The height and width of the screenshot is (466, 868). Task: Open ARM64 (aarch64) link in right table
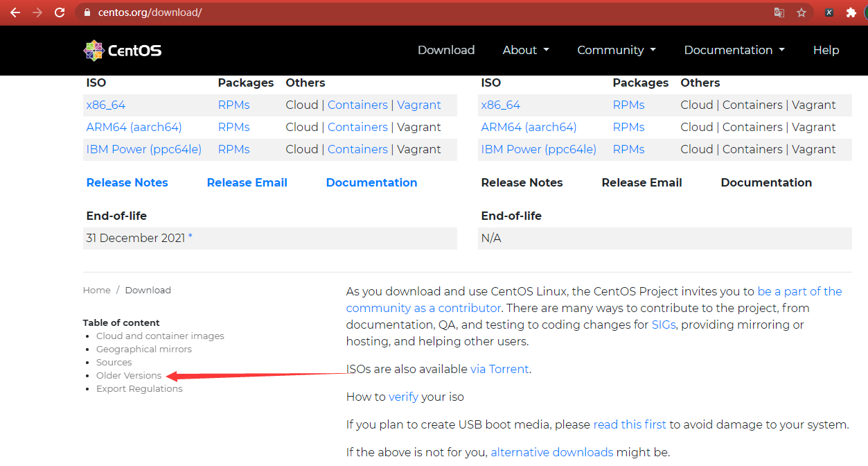(x=529, y=127)
